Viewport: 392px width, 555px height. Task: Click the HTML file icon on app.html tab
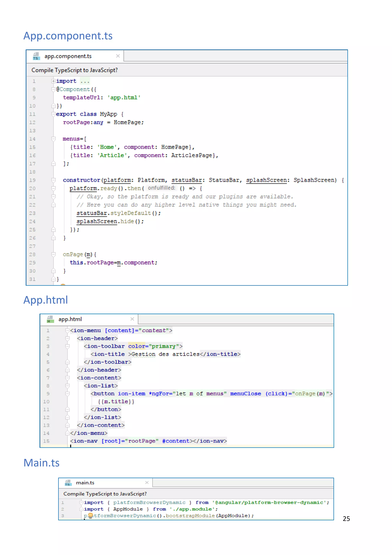pyautogui.click(x=50, y=319)
